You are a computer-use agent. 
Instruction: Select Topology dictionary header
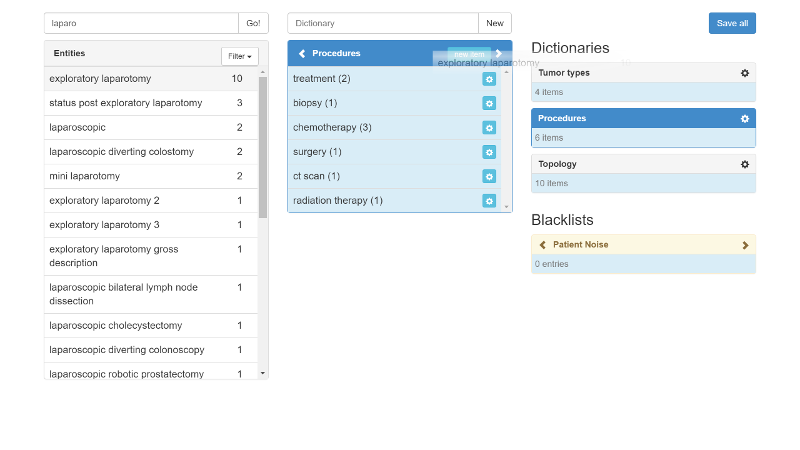(x=643, y=164)
